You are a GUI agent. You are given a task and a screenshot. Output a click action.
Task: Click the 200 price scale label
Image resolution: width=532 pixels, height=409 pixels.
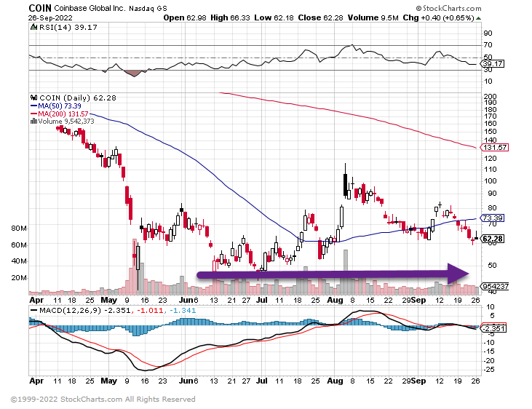[x=491, y=97]
